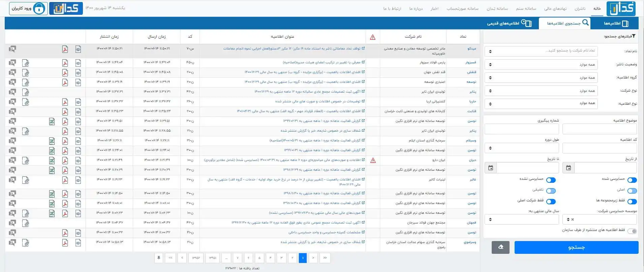
Task: Expand the 'نوع شرکت' dropdown
Action: pos(541,91)
